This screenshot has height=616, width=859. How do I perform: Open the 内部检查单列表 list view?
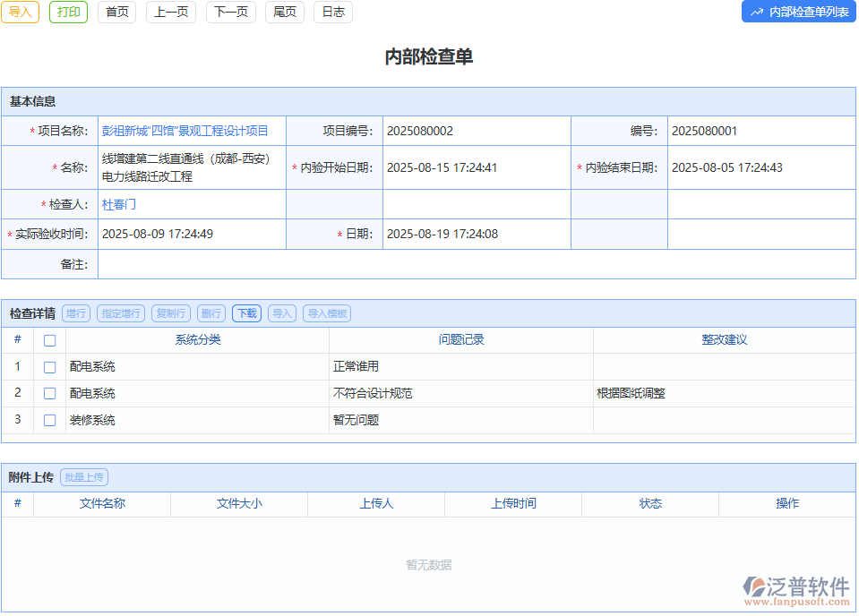click(797, 12)
